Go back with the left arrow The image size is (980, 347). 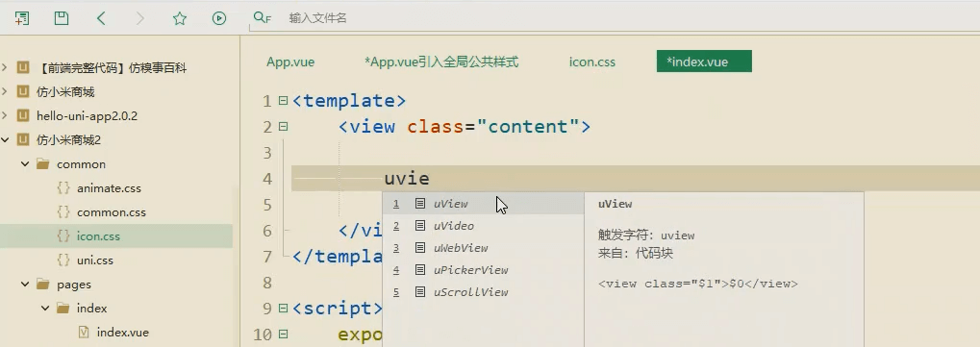tap(101, 18)
